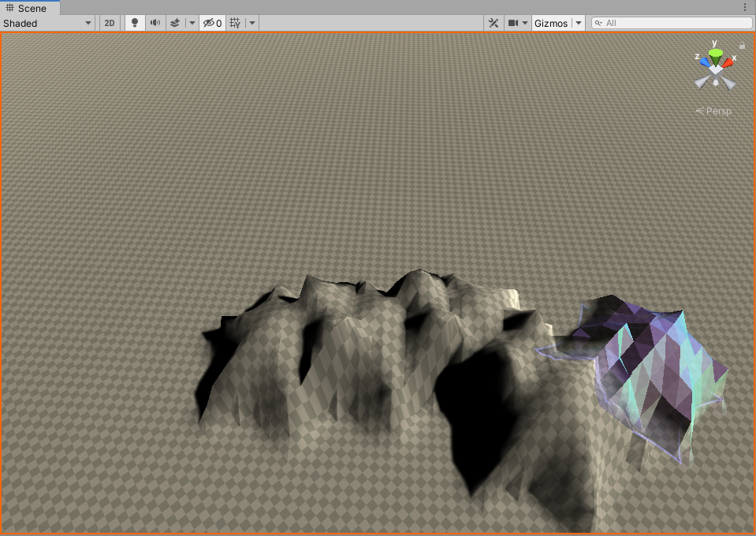Expand the scene camera dropdown arrow
Image resolution: width=756 pixels, height=536 pixels.
tap(525, 23)
